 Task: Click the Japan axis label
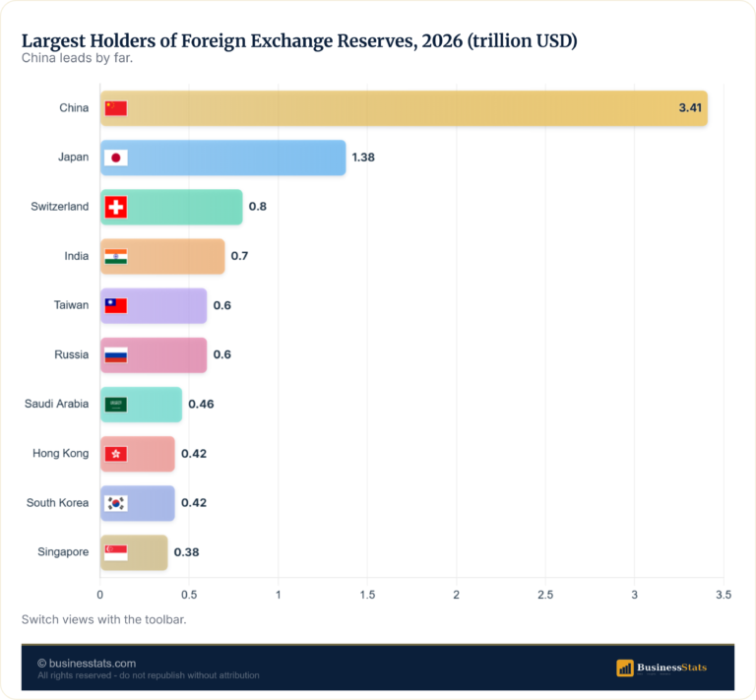73,158
